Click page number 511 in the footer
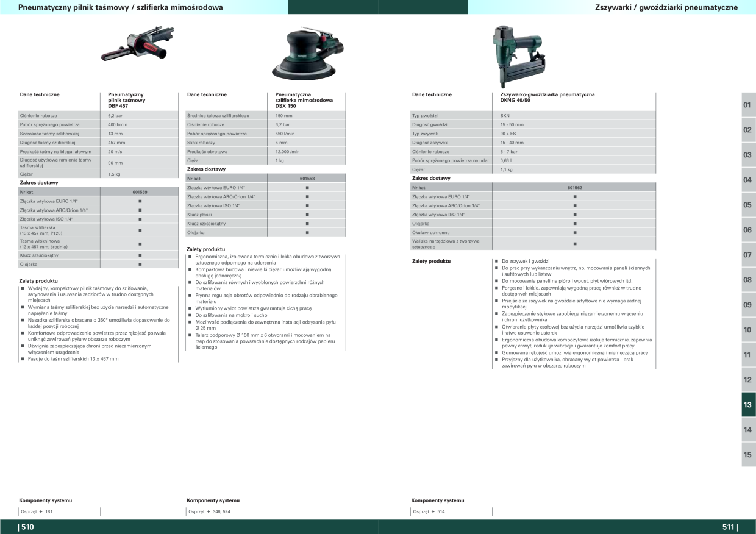This screenshot has height=534, width=756. point(730,527)
